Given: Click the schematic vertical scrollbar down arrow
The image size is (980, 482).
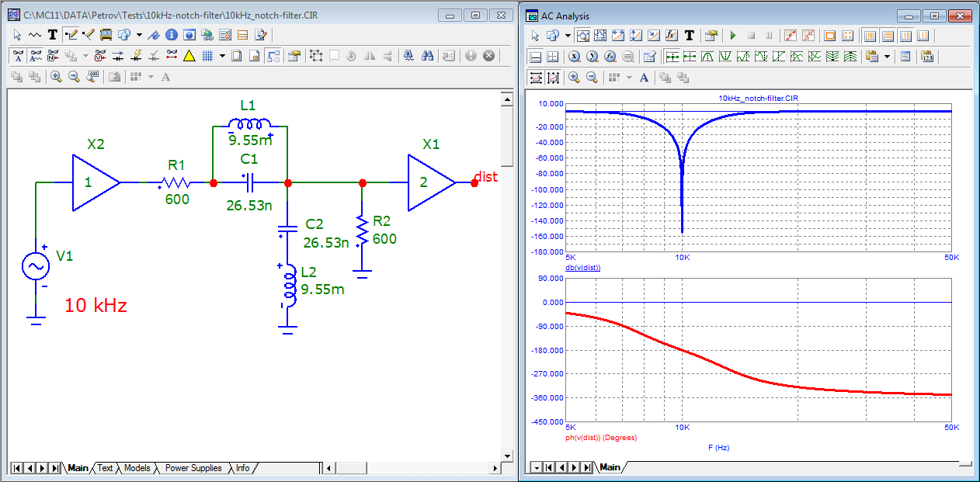Looking at the screenshot, I should tap(506, 455).
